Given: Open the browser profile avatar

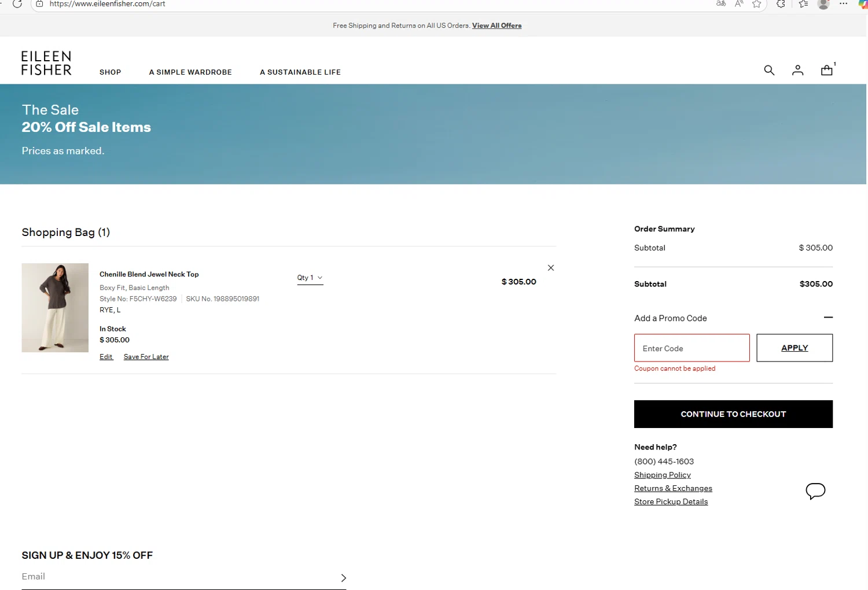Looking at the screenshot, I should (823, 4).
